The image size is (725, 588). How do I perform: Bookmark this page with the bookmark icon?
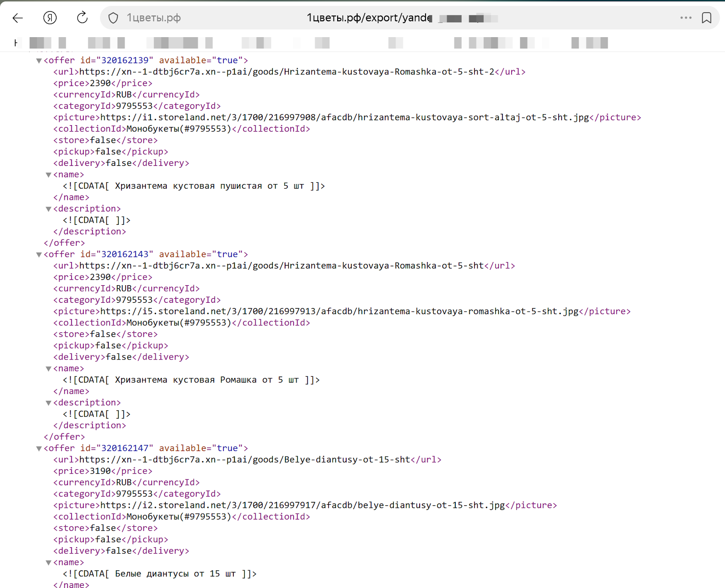(x=706, y=18)
